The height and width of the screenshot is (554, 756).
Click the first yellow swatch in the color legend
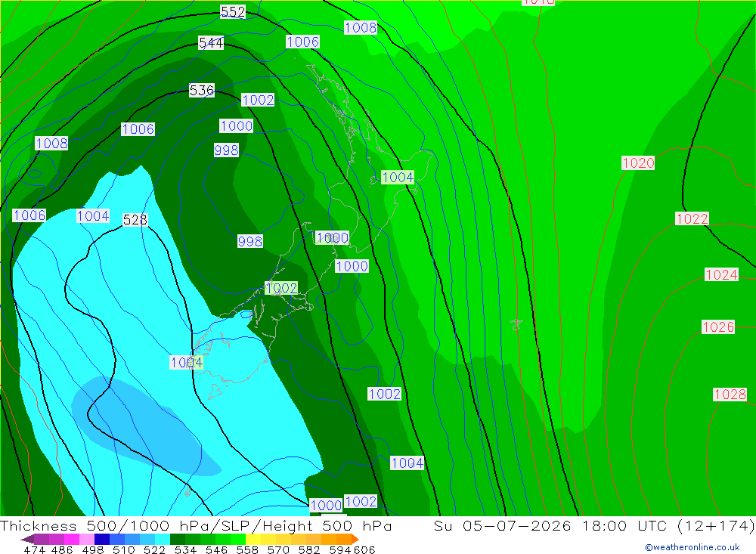253,539
